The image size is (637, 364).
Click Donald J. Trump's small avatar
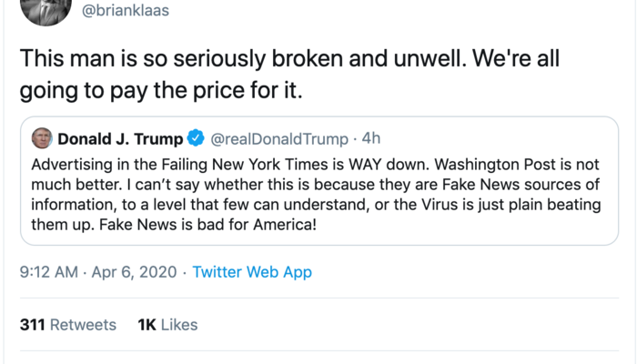[42, 139]
